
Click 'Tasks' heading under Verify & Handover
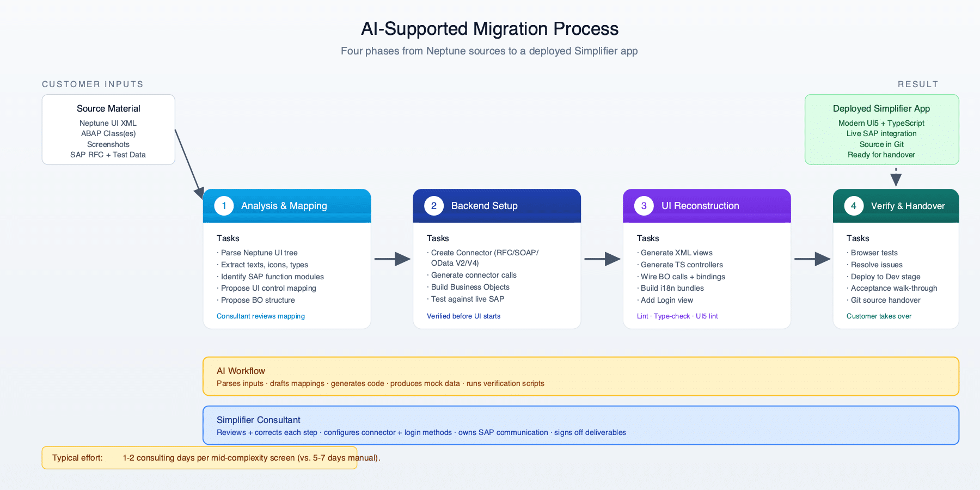point(857,238)
